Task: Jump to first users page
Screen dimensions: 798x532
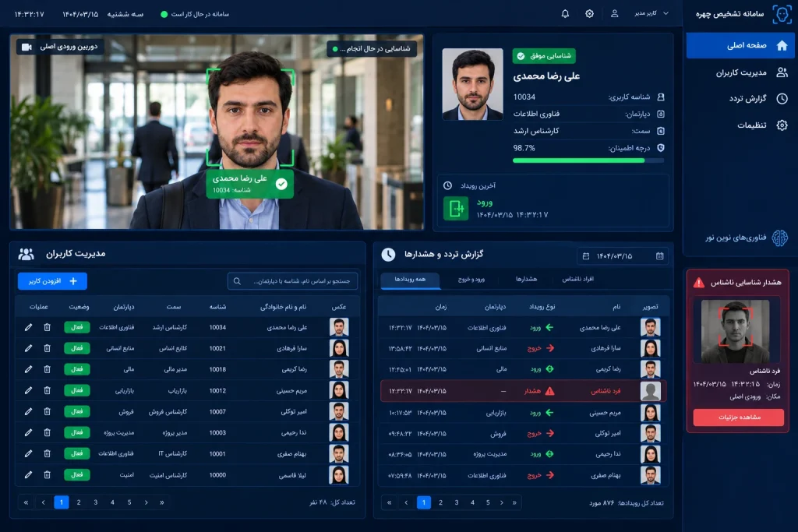Action: point(26,502)
